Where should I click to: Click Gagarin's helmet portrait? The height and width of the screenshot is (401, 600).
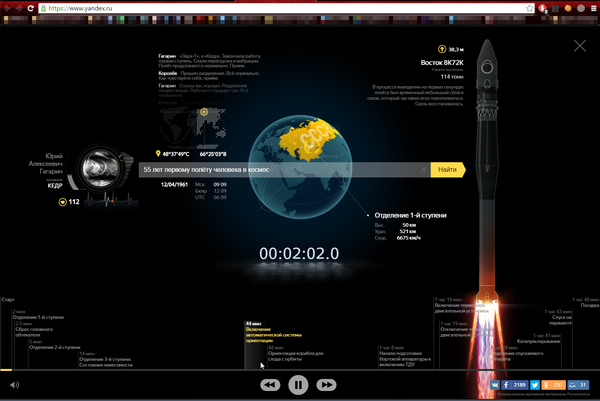(x=100, y=167)
